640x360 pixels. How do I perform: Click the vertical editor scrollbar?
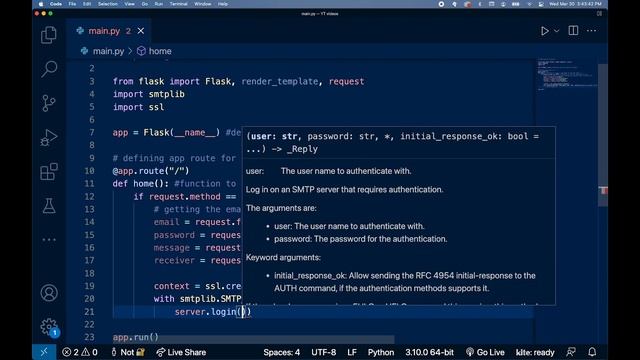[x=603, y=135]
